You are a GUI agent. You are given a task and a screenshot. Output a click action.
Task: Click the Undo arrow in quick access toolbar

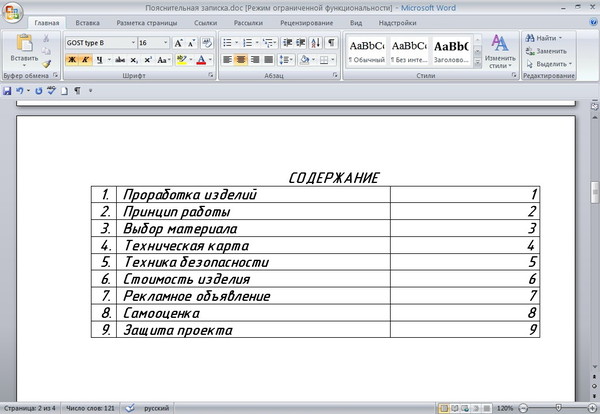pyautogui.click(x=21, y=91)
